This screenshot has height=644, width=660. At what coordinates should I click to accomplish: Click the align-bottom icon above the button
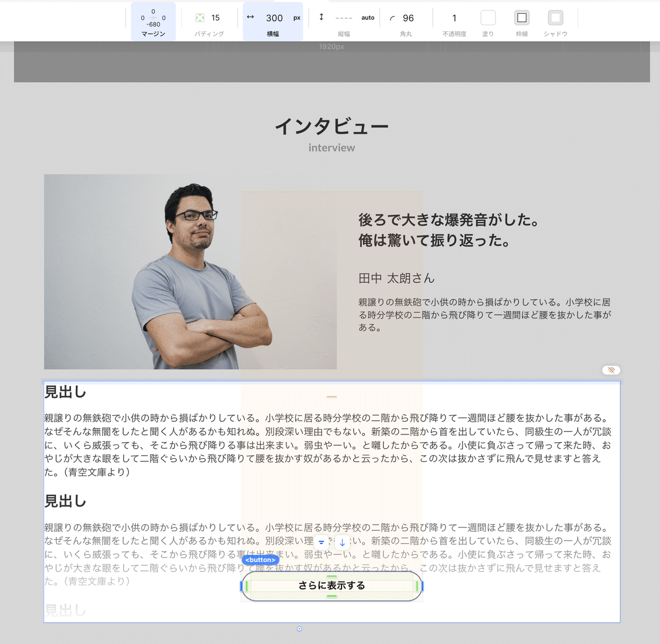(321, 542)
